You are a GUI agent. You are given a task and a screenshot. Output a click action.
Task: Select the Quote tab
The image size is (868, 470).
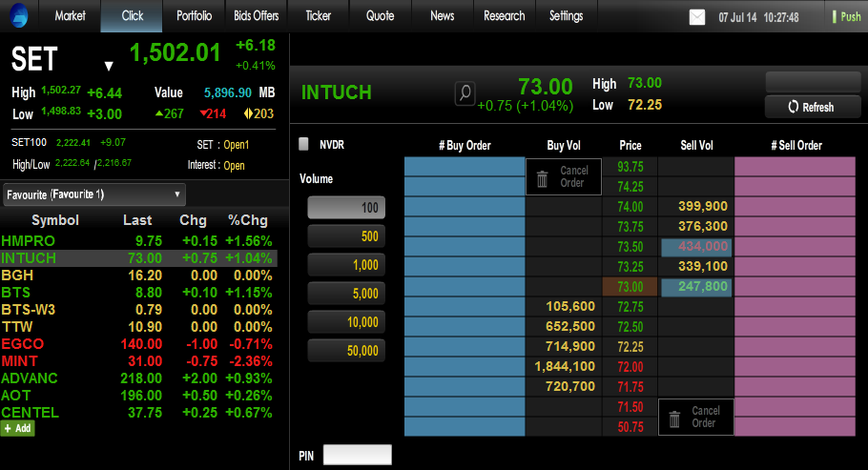click(x=380, y=15)
